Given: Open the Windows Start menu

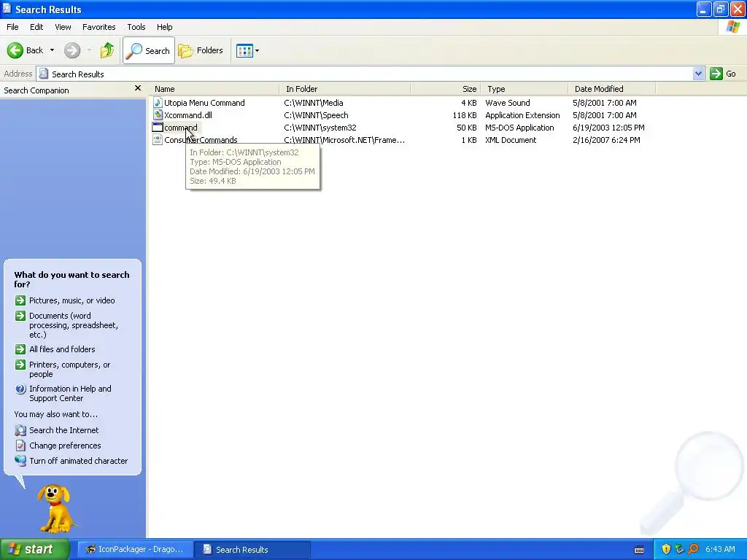Looking at the screenshot, I should click(x=35, y=549).
